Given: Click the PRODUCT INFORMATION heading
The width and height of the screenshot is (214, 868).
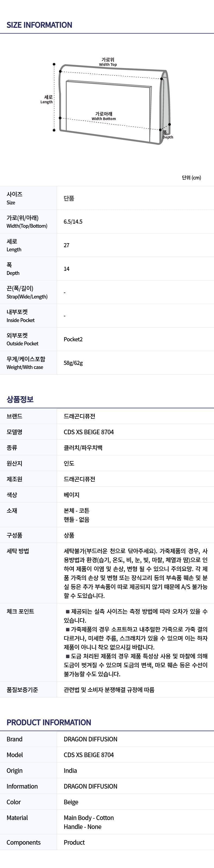Looking at the screenshot, I should (49, 722).
